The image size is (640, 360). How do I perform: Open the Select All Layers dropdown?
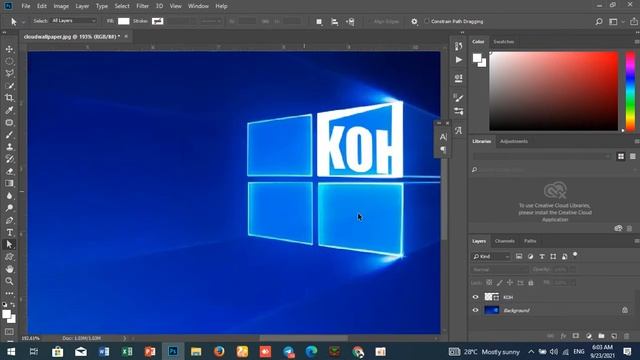tap(73, 21)
